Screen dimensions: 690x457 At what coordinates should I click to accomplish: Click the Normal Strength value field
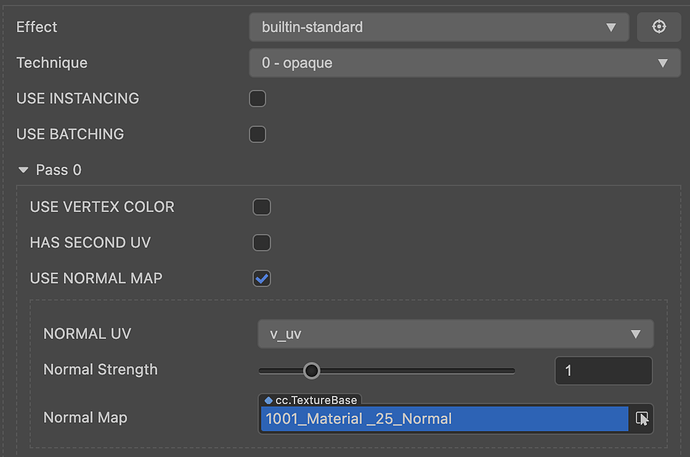tap(603, 371)
